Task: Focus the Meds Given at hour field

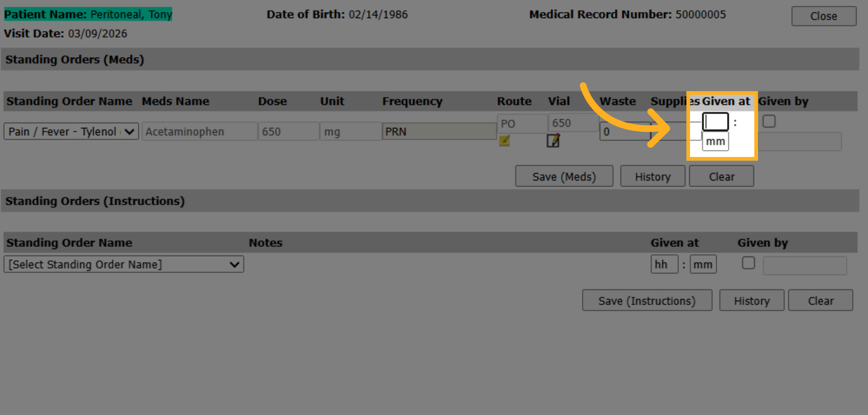Action: [x=715, y=122]
